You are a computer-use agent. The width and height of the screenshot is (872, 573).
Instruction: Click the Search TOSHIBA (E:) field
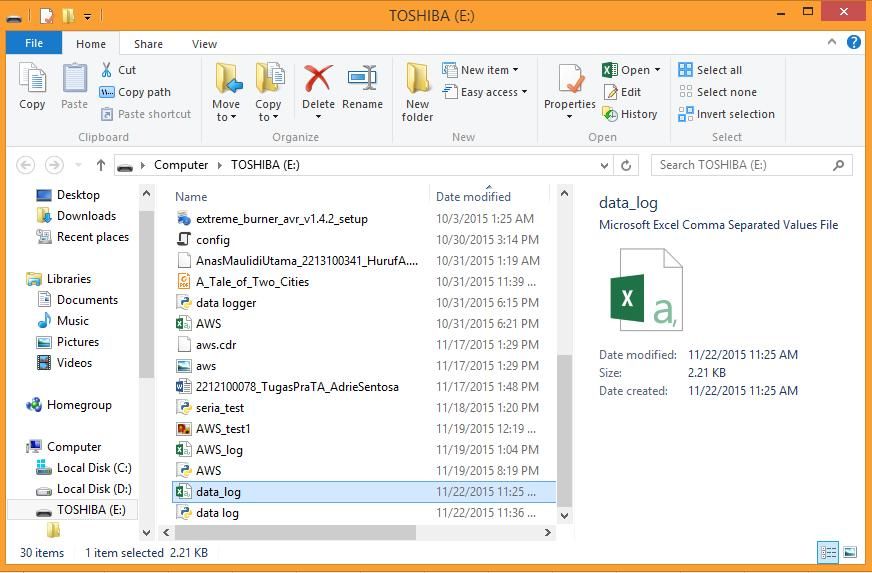coord(751,165)
